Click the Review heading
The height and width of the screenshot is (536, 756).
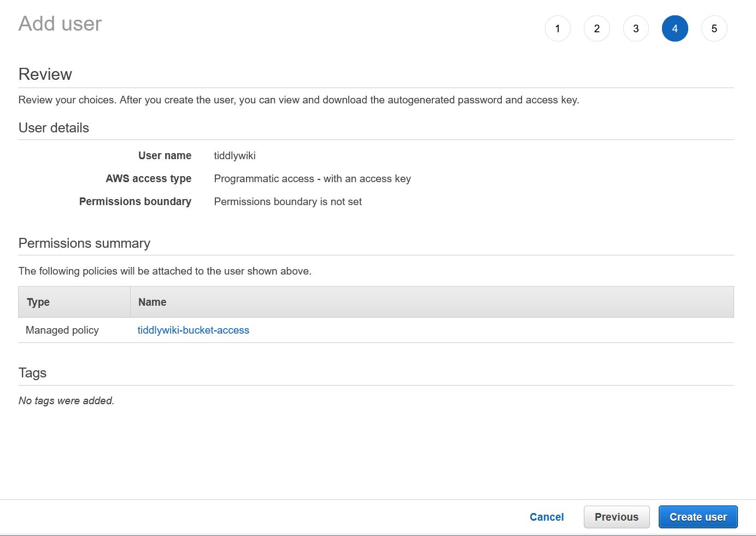(45, 74)
